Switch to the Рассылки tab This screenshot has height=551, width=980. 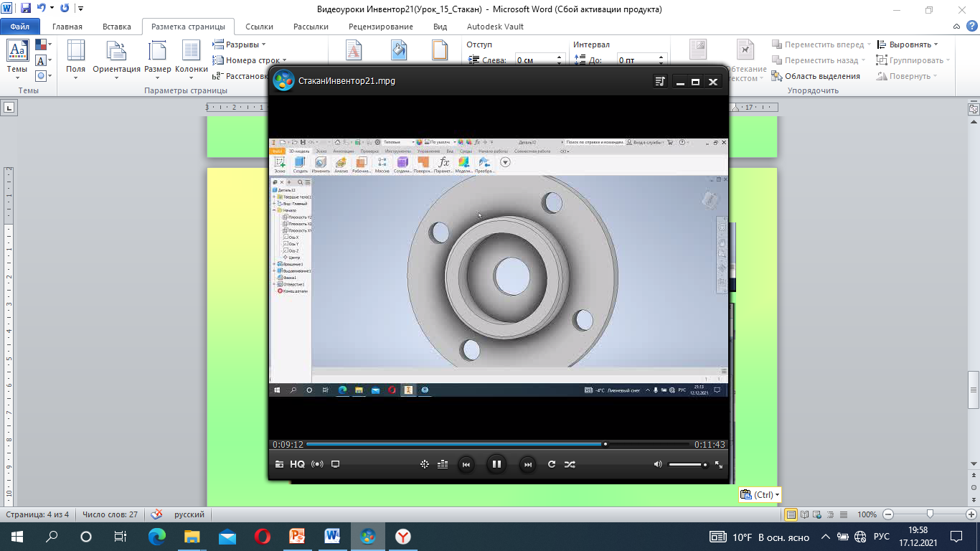[311, 27]
